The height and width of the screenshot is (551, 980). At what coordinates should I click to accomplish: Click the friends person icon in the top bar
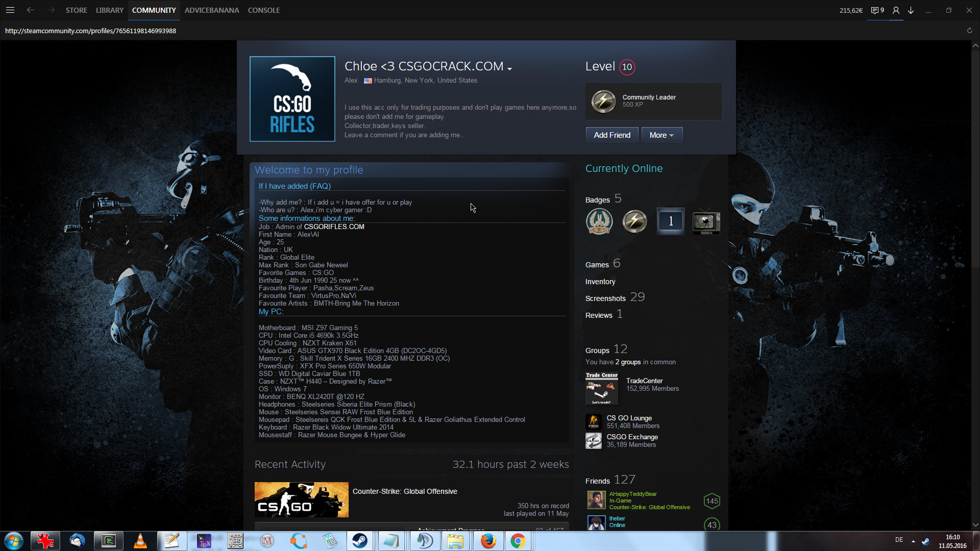coord(896,10)
